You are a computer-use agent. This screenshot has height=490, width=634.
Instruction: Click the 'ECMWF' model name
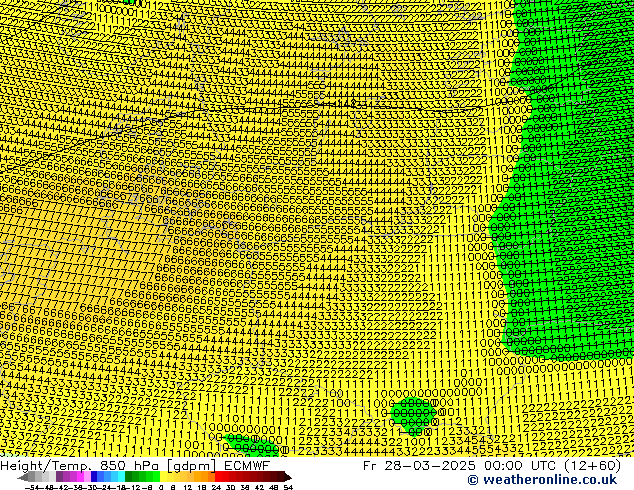click(x=247, y=466)
